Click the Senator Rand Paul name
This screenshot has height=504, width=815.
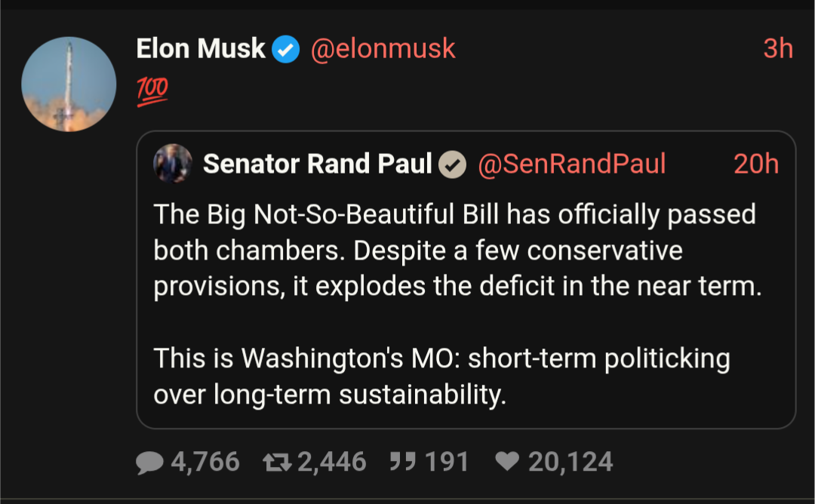pos(318,164)
